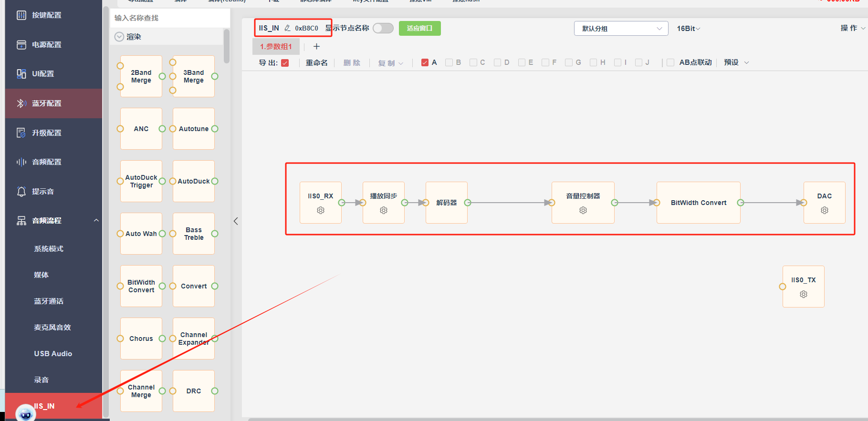Image resolution: width=868 pixels, height=421 pixels.
Task: Click the module list vertical scrollbar
Action: click(x=227, y=46)
